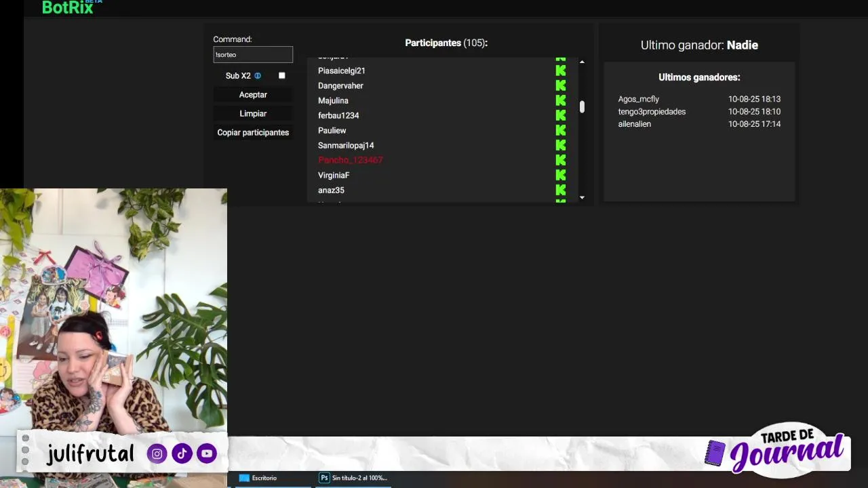868x488 pixels.
Task: Click Copiar participantes button
Action: click(x=253, y=133)
